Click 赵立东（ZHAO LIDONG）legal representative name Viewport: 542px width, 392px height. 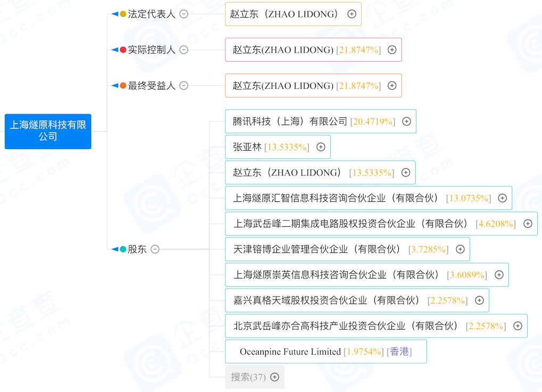coord(285,14)
